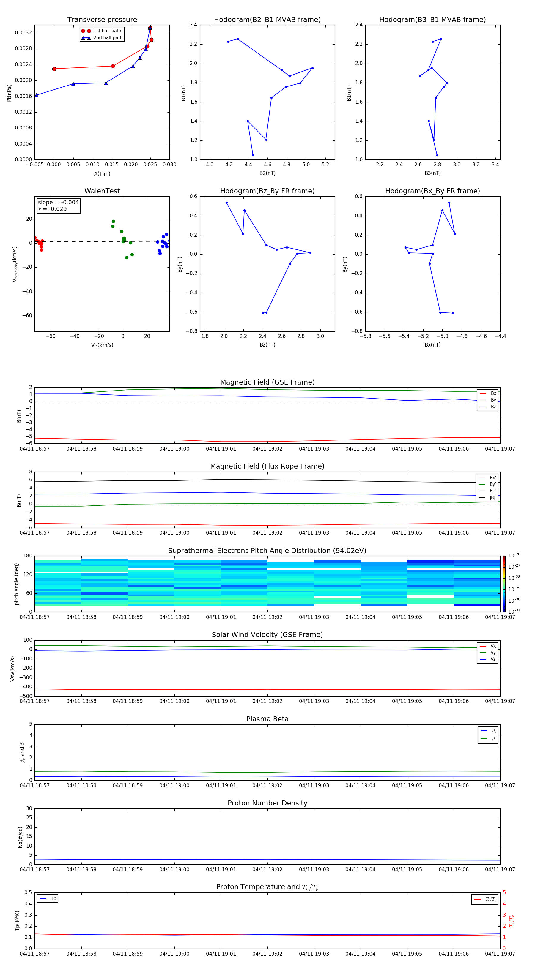
Task: Click the "Transverse pressure" plot title
Action: pyautogui.click(x=102, y=20)
